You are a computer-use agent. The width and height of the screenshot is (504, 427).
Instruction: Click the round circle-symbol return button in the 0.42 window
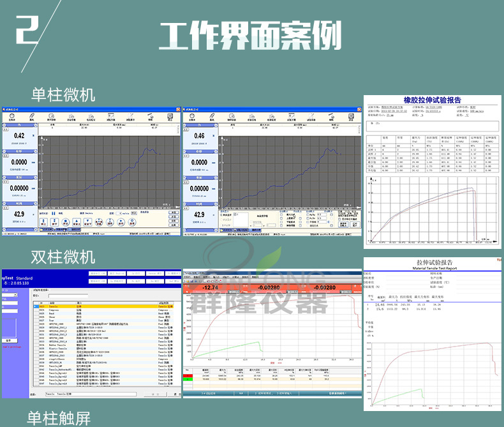pos(132,222)
